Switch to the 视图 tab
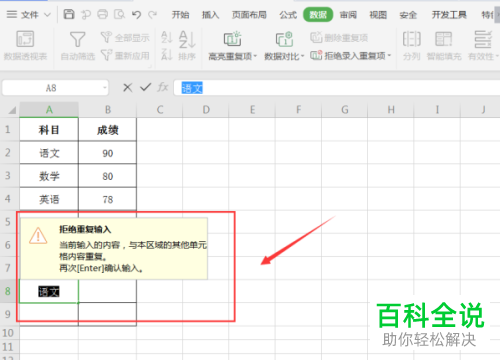The height and width of the screenshot is (360, 500). tap(378, 15)
